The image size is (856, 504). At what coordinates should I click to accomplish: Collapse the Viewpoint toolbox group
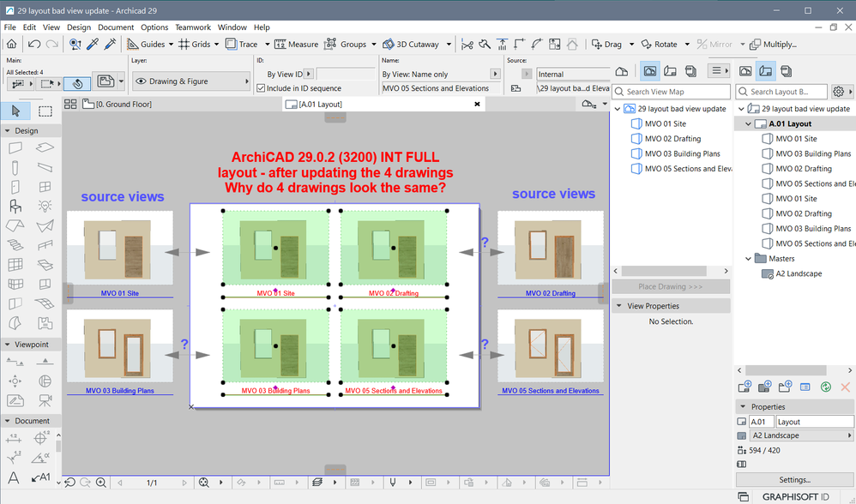click(8, 345)
